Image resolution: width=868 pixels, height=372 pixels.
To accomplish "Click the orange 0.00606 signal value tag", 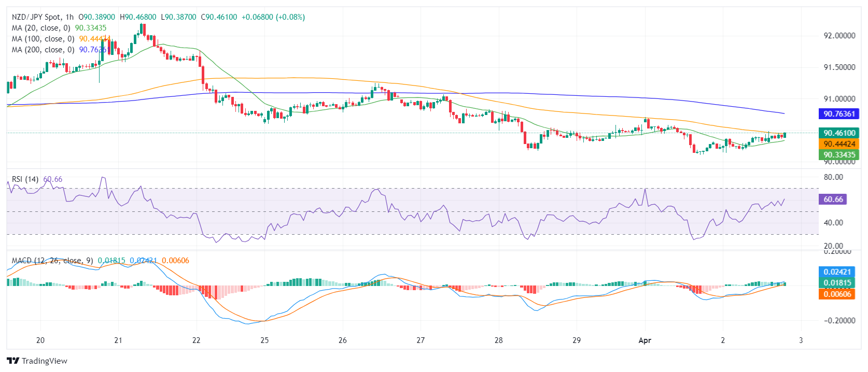I will pos(837,294).
